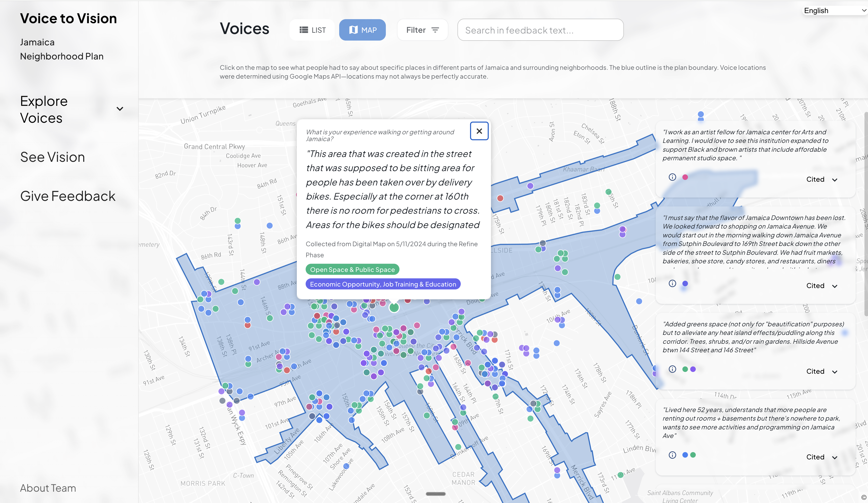
Task: Click red map marker near 175th St
Action: pyautogui.click(x=500, y=198)
